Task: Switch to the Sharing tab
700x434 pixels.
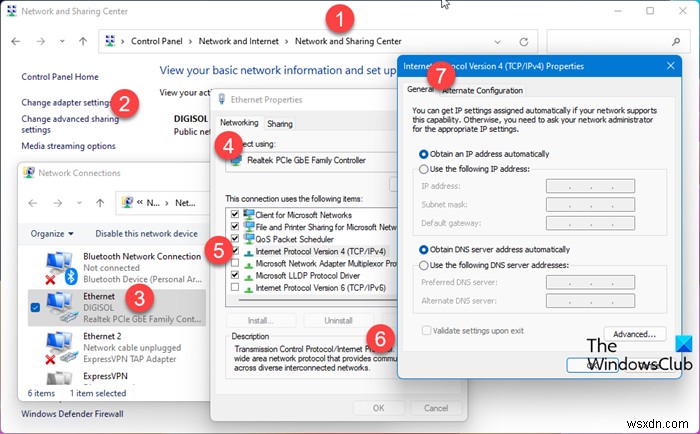Action: pyautogui.click(x=280, y=124)
